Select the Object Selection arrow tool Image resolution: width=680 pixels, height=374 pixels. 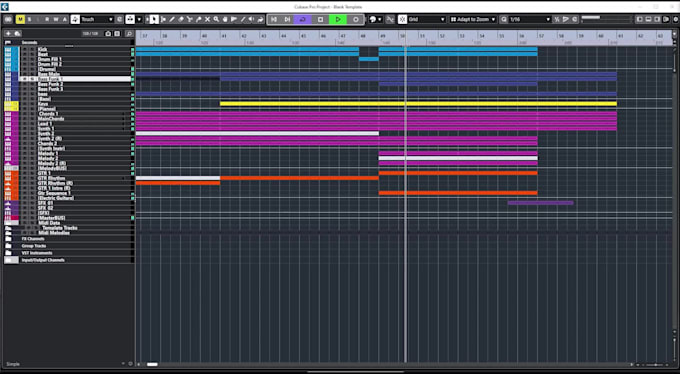pyautogui.click(x=154, y=20)
